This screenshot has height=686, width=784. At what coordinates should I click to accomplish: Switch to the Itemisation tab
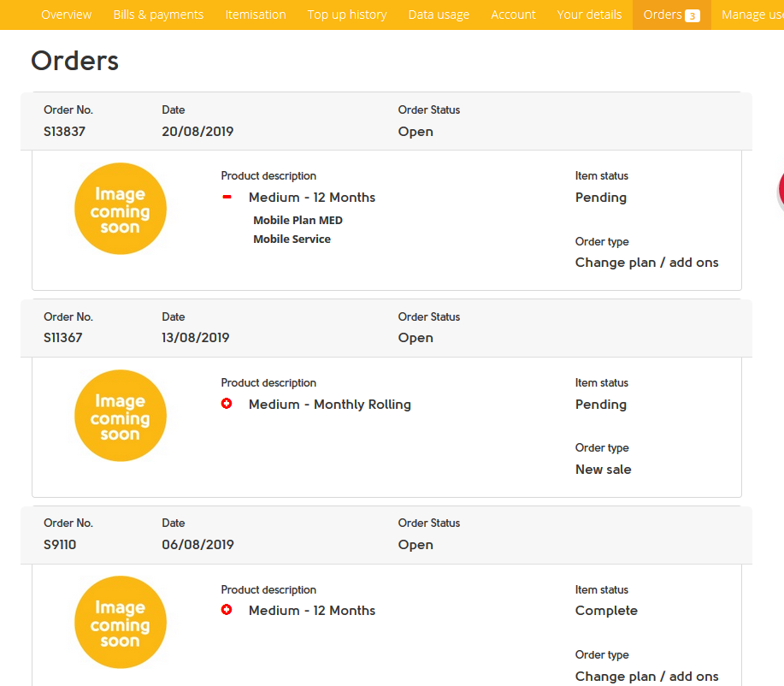click(256, 15)
